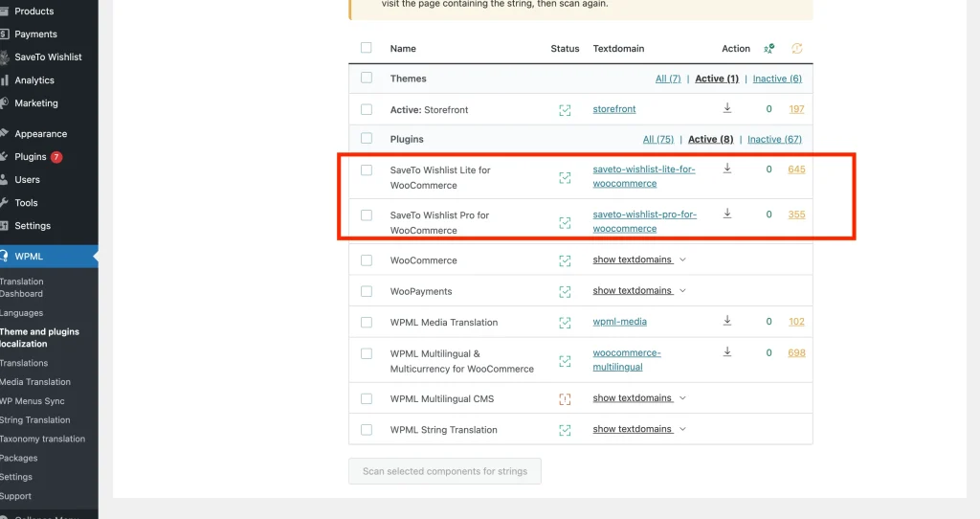Click WPML Multilingual & Multicurrency status icon

click(565, 361)
